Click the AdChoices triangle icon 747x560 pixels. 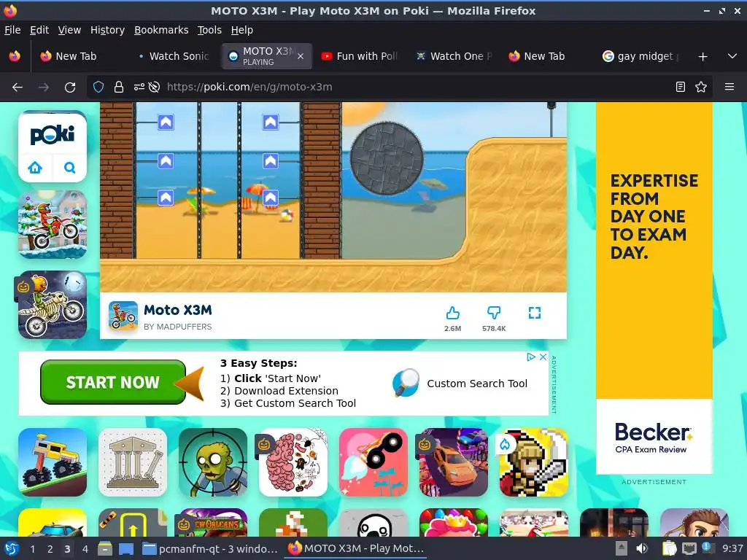(x=531, y=357)
